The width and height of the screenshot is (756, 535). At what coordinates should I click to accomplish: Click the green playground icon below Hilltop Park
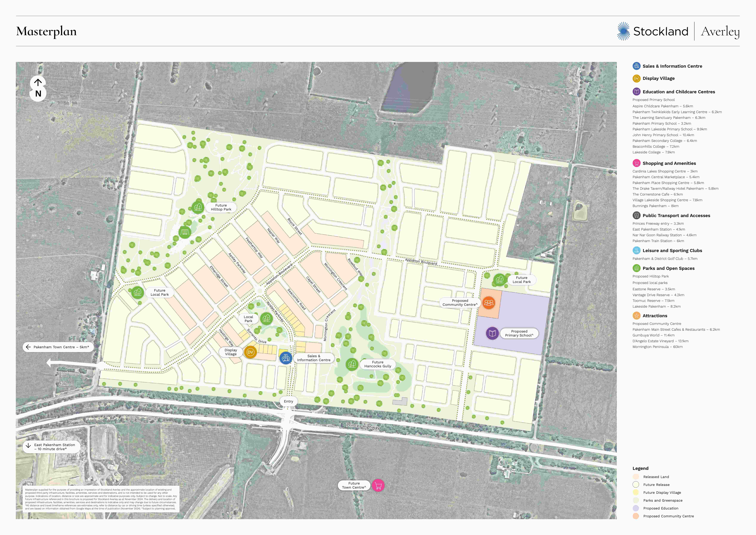pos(185,232)
